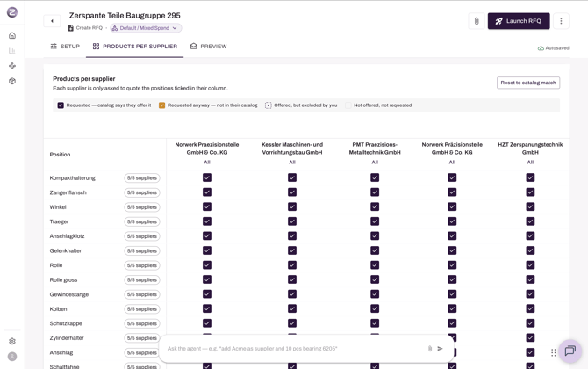
Task: Click the Create RFQ breadcrumb text
Action: pos(90,28)
